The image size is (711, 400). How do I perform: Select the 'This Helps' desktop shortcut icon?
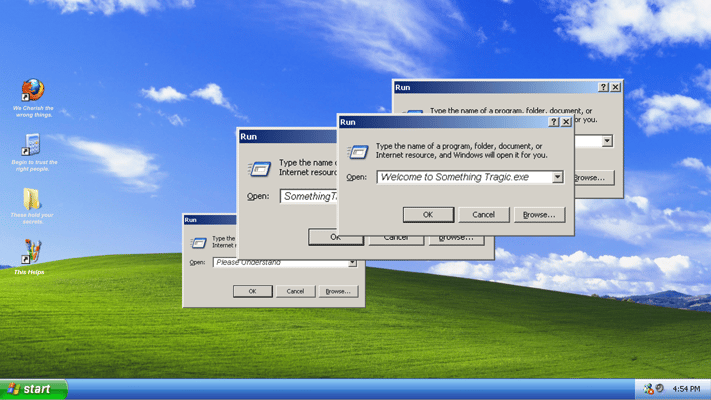[31, 251]
